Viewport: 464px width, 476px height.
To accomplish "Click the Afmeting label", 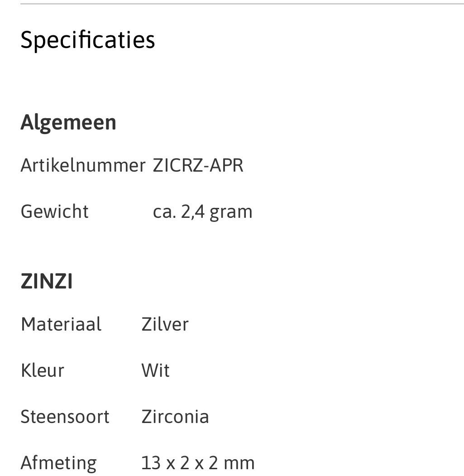I will click(58, 463).
